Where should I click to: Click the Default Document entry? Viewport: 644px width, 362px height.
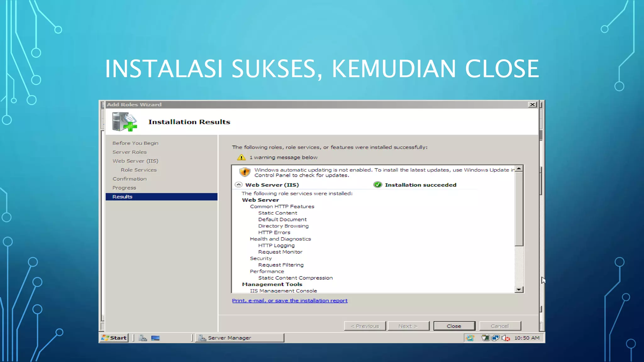click(282, 219)
